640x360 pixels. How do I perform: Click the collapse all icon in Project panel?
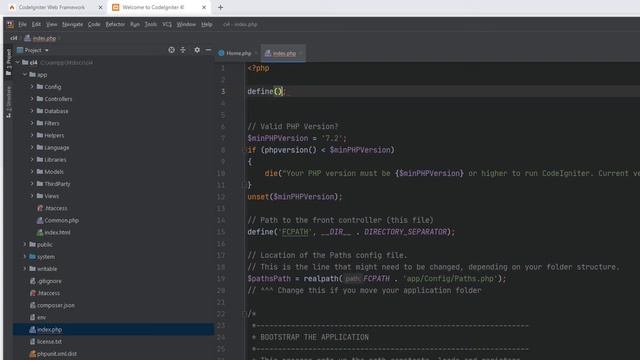tap(183, 50)
